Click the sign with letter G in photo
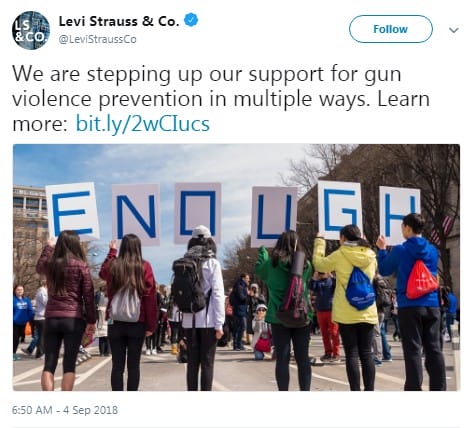Screen dimensions: 472x428 point(340,210)
